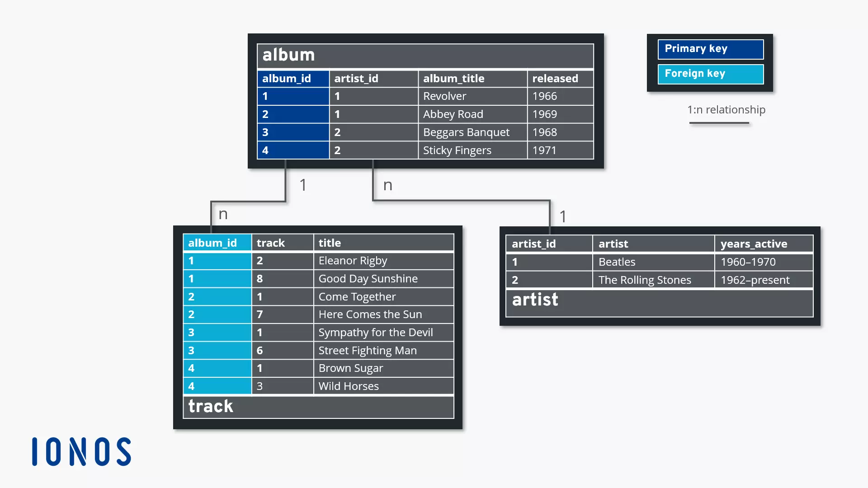
Task: Click the years_active column in artist table
Action: [754, 243]
